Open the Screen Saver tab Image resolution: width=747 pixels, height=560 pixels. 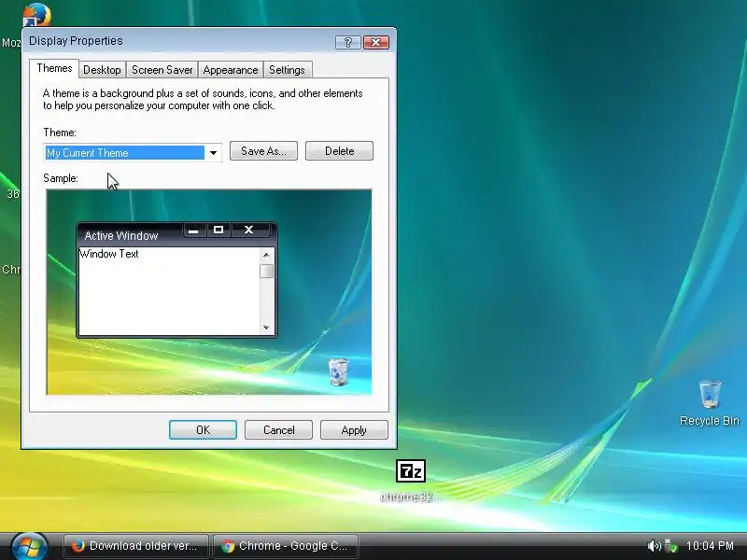coord(162,70)
